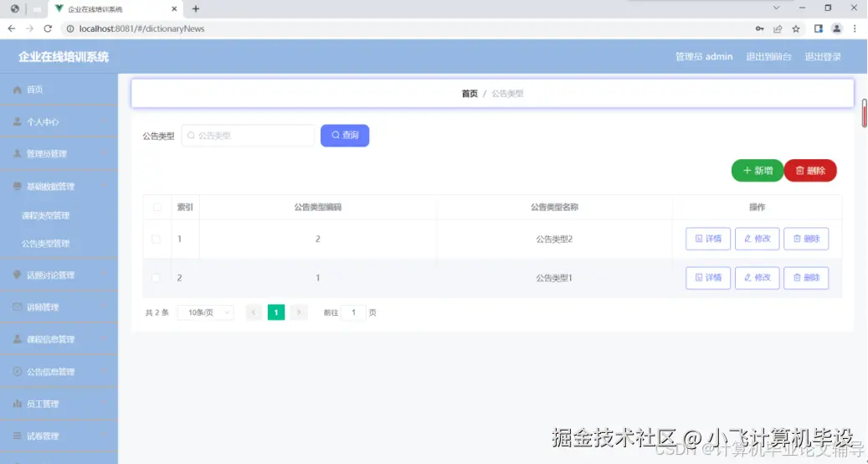
Task: Open browser password key icon
Action: pos(759,28)
